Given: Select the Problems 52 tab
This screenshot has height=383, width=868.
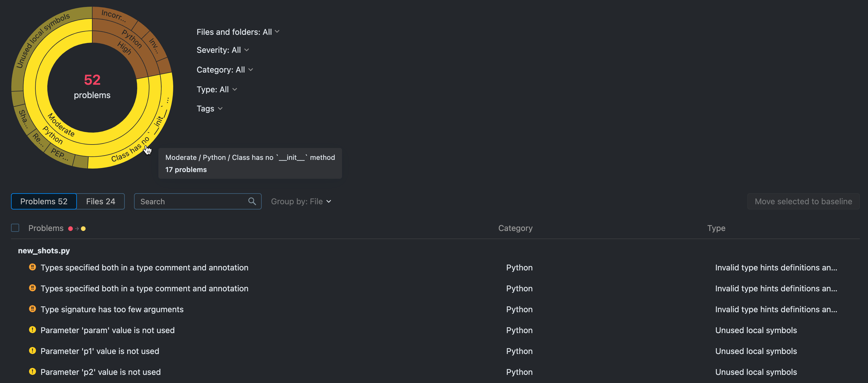Looking at the screenshot, I should tap(44, 201).
